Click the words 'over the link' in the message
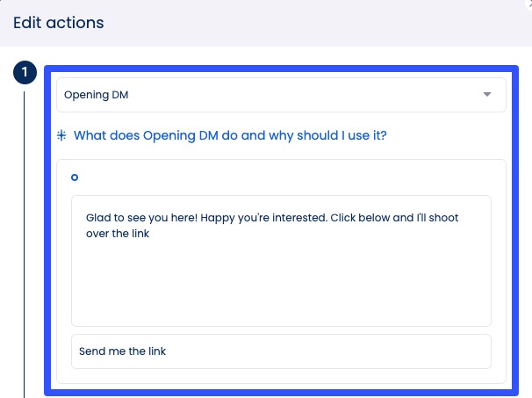This screenshot has height=398, width=532. [x=118, y=234]
